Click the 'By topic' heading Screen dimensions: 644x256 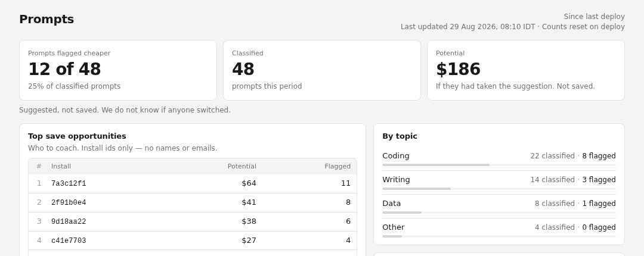click(x=400, y=136)
